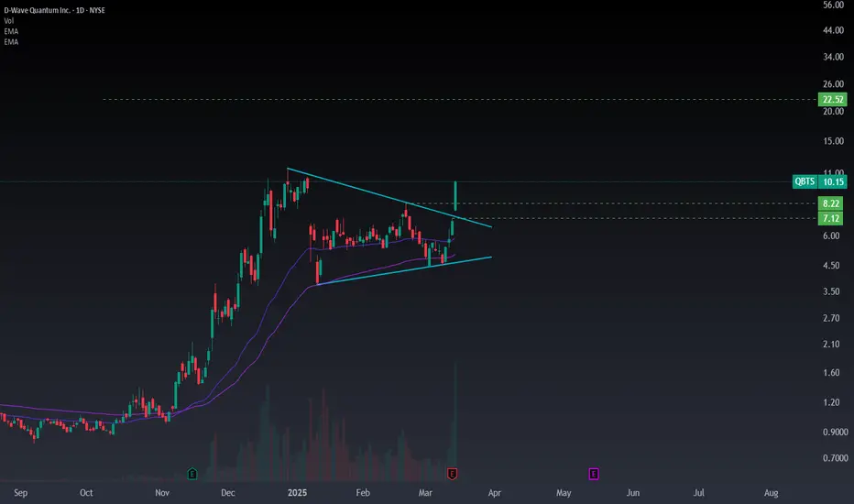Select the dashed horizontal line at 22.52
The image size is (854, 504).
click(460, 99)
